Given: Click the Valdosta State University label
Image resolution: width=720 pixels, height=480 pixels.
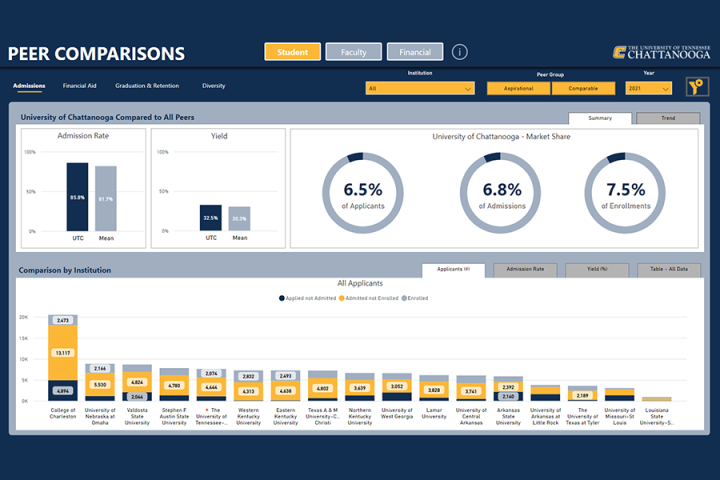Looking at the screenshot, I should pyautogui.click(x=137, y=416).
